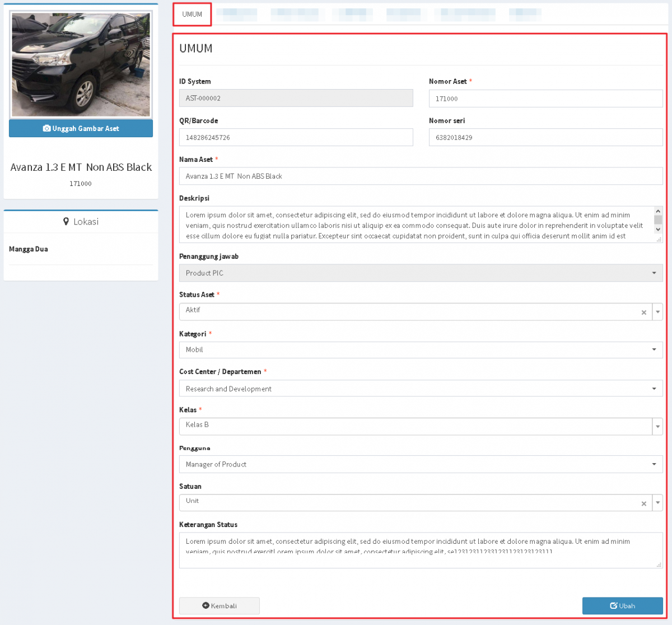
Task: Click the Avanza asset photo thumbnail
Action: 81,63
